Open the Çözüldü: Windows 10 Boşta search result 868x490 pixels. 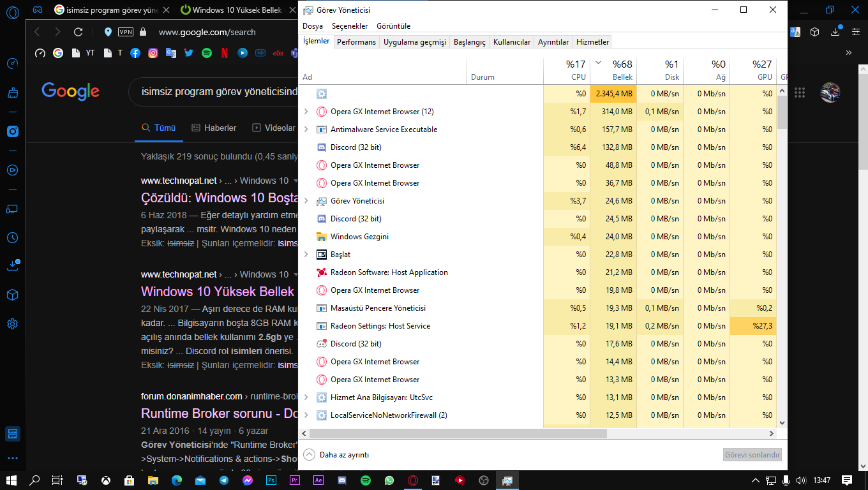click(220, 197)
